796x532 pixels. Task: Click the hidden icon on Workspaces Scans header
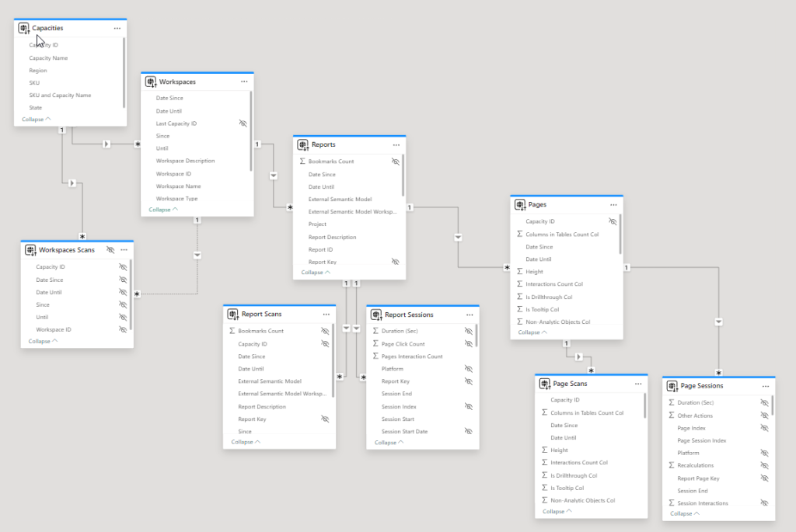110,250
